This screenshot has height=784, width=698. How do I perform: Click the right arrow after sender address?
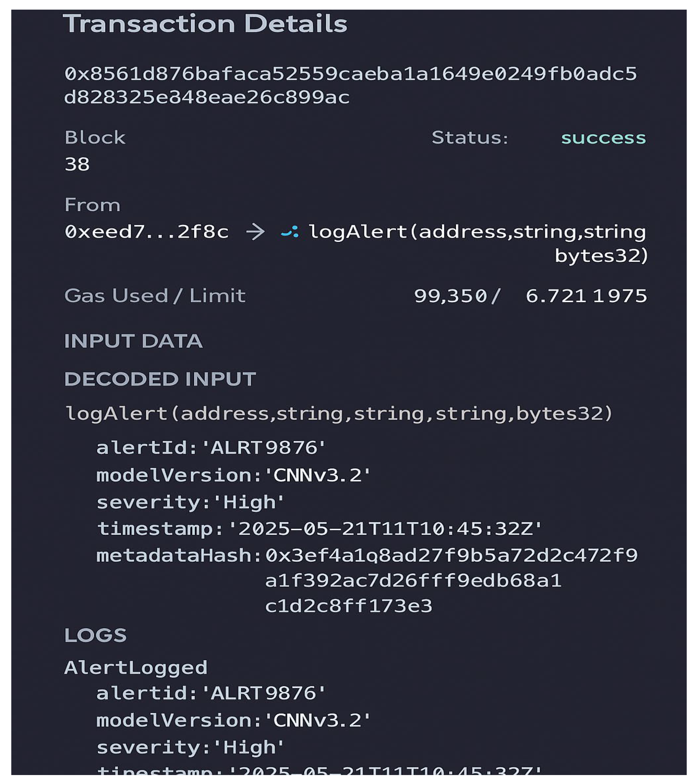pos(256,232)
